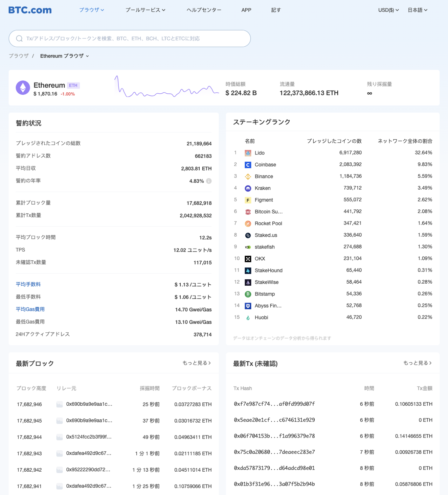Click the magnifier icon in the search bar
448x495 pixels.
pyautogui.click(x=19, y=38)
